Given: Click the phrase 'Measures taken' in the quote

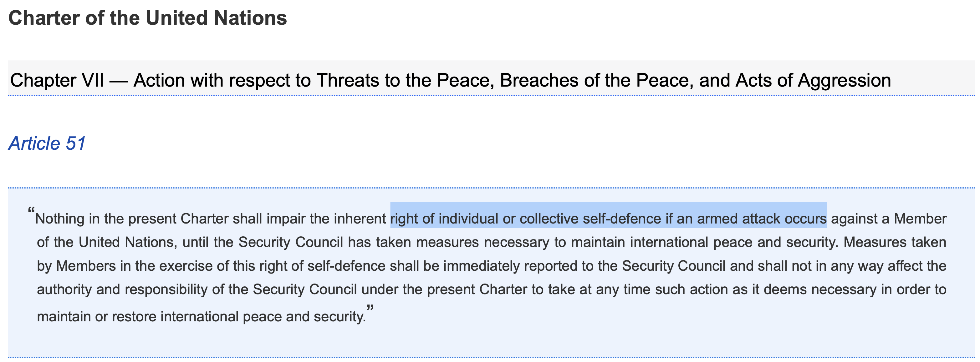Looking at the screenshot, I should (895, 242).
